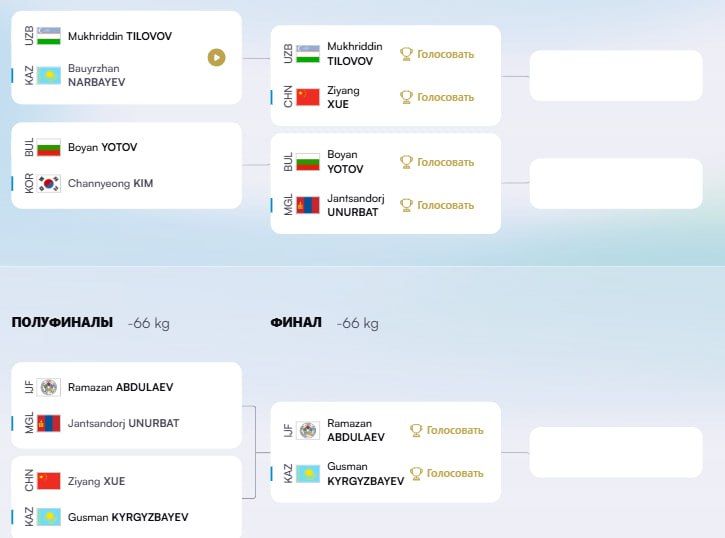Click the empty final winner slot
Viewport: 725px width, 538px height.
616,452
